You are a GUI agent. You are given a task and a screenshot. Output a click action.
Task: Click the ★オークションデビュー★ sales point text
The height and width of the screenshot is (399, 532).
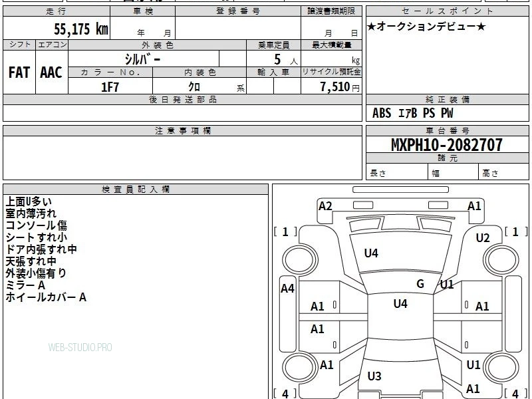(x=426, y=27)
